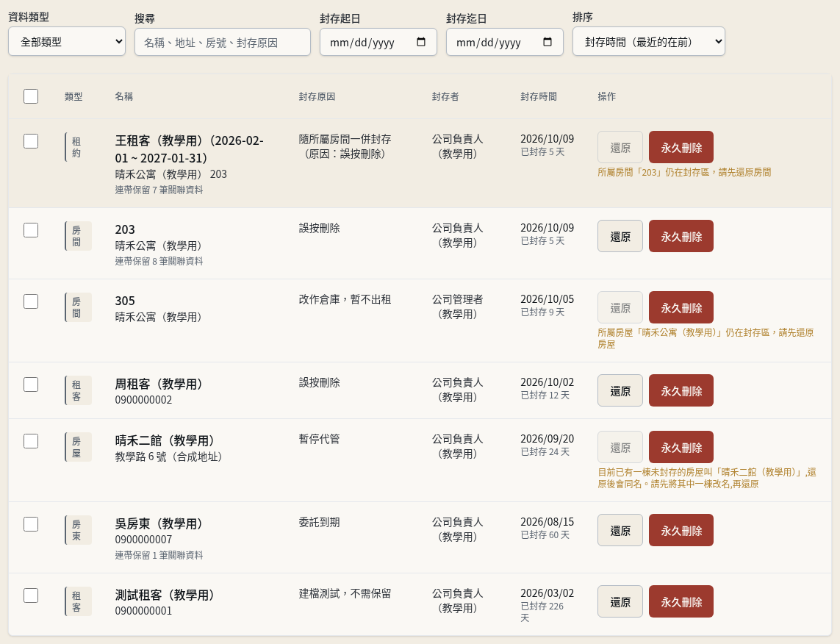This screenshot has height=644, width=840.
Task: Click the room name 305
Action: coord(125,301)
